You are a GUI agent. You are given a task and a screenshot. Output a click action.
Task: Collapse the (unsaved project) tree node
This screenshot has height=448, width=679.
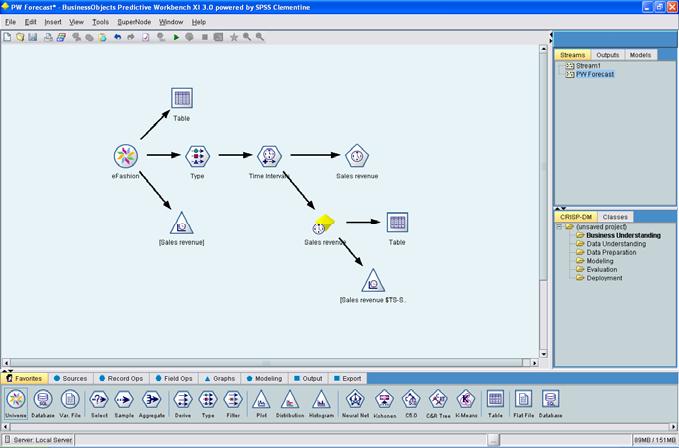click(559, 227)
